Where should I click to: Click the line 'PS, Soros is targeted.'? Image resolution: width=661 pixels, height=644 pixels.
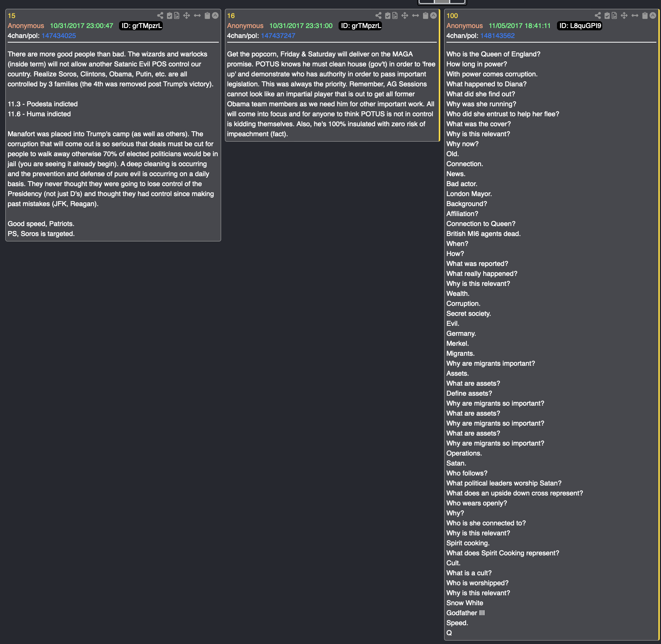point(41,234)
